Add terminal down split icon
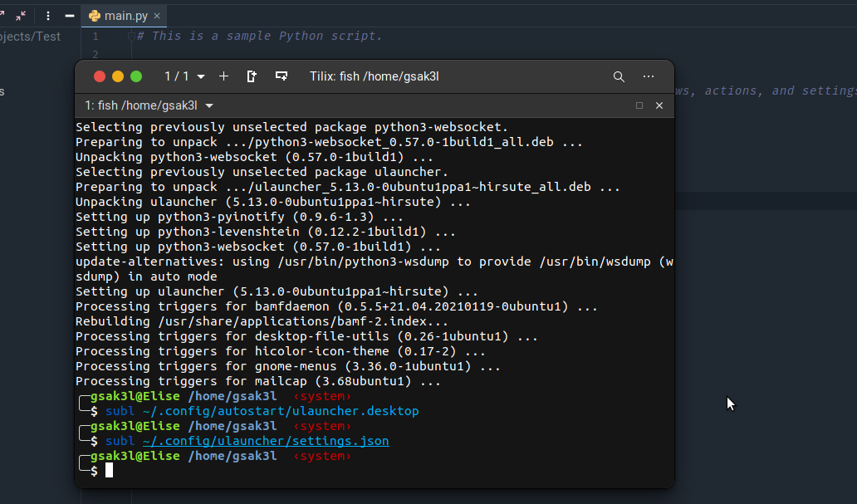The width and height of the screenshot is (857, 504). pos(282,76)
